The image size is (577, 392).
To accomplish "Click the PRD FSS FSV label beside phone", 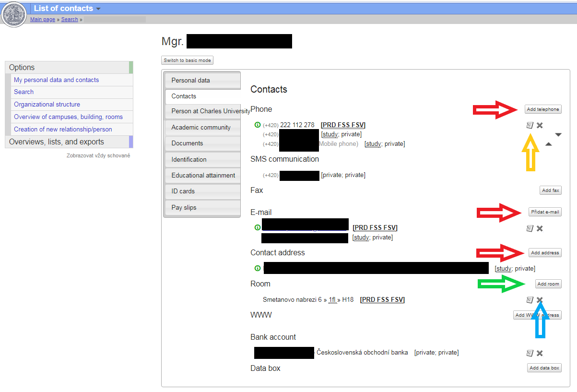I will tap(343, 125).
